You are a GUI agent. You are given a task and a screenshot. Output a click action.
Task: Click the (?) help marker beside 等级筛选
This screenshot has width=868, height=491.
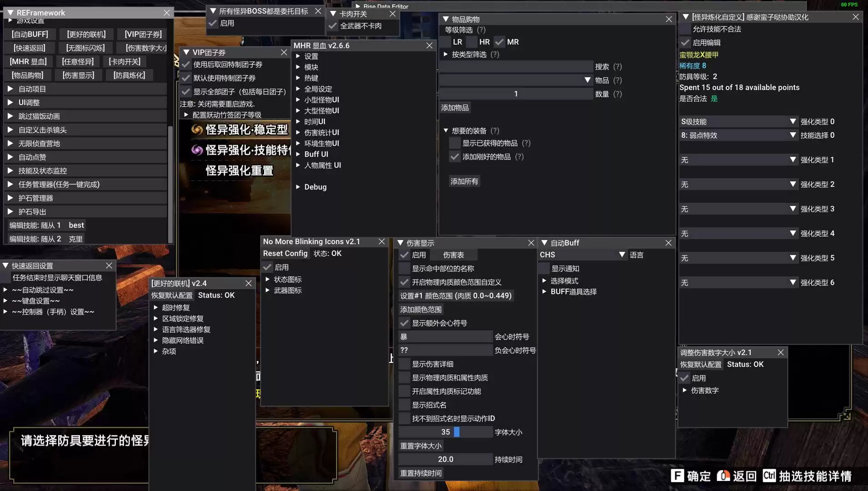[x=481, y=30]
